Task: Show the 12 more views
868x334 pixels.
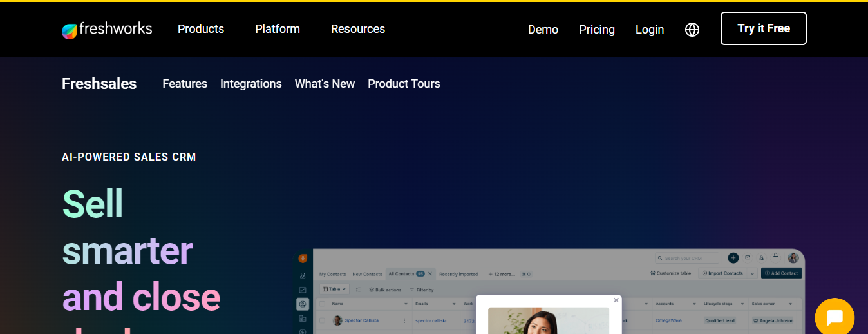Action: point(502,274)
